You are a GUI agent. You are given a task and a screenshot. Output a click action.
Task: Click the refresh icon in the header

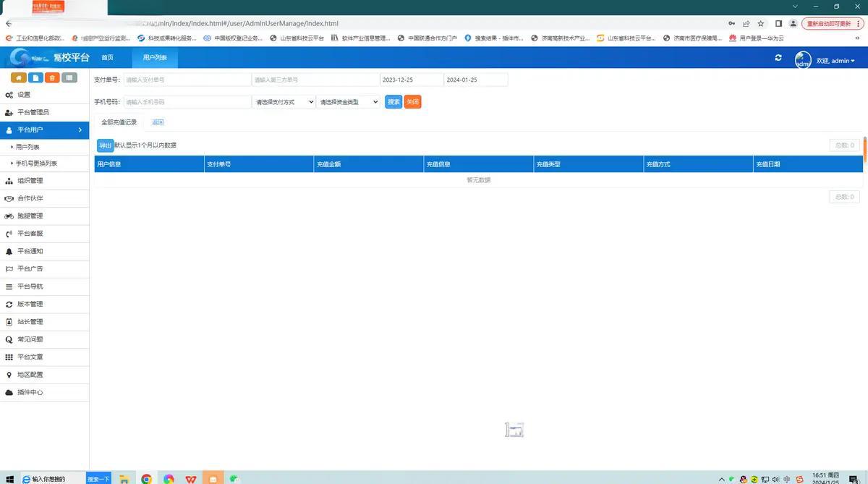pyautogui.click(x=778, y=58)
